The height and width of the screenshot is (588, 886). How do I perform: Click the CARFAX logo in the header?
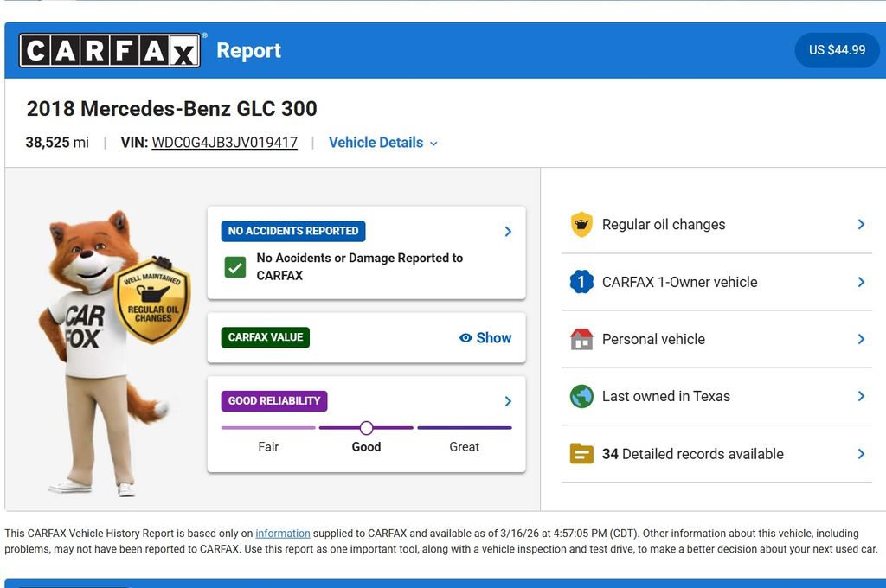point(111,49)
